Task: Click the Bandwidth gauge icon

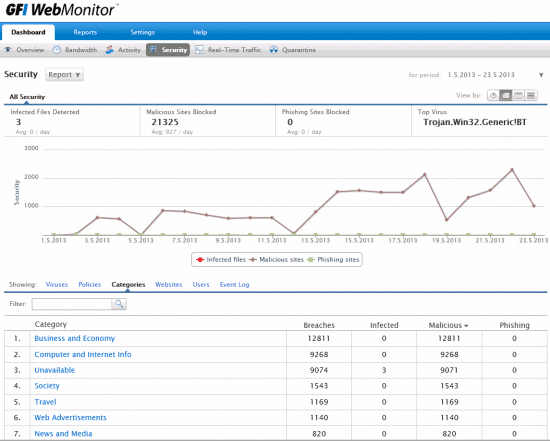Action: (57, 50)
